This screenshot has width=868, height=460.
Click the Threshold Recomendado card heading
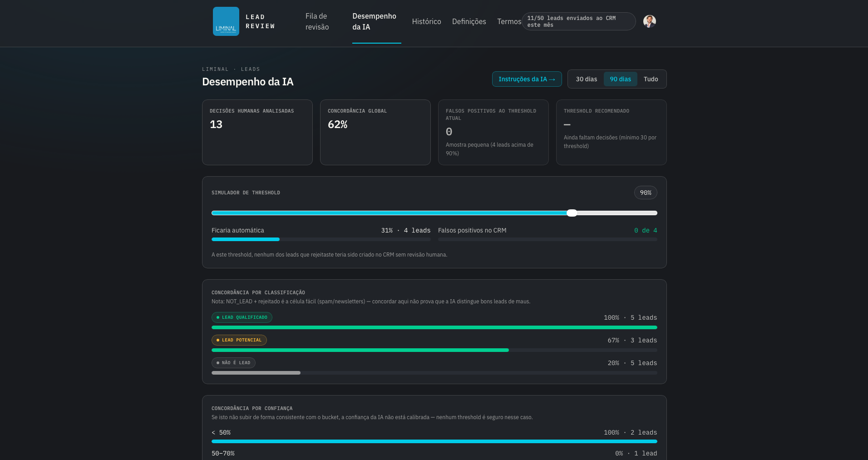point(597,111)
